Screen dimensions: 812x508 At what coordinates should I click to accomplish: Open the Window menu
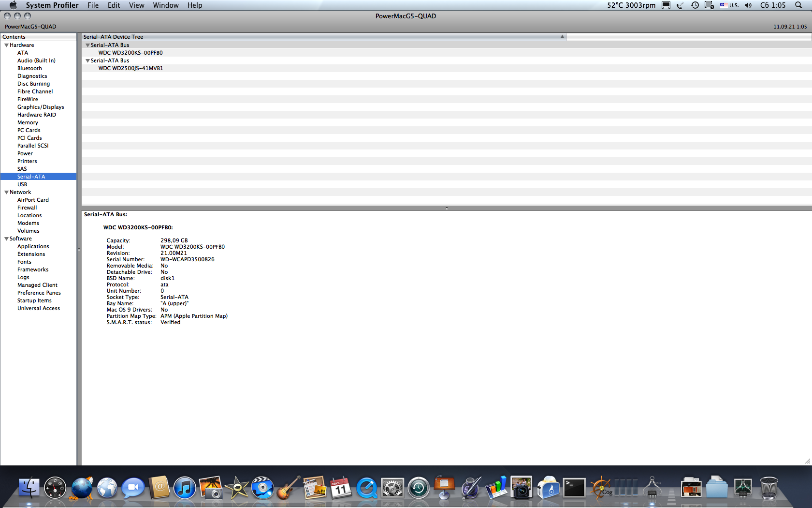click(x=166, y=5)
